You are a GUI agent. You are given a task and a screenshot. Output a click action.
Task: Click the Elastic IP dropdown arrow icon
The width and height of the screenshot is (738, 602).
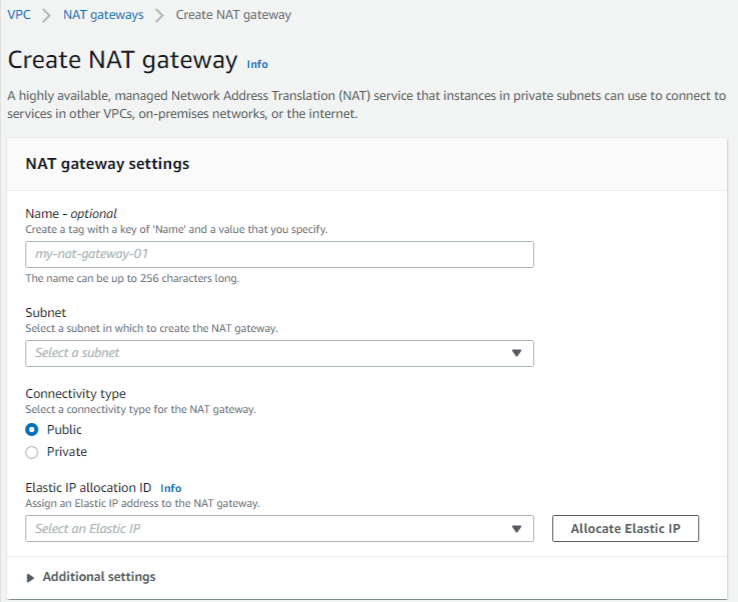516,529
